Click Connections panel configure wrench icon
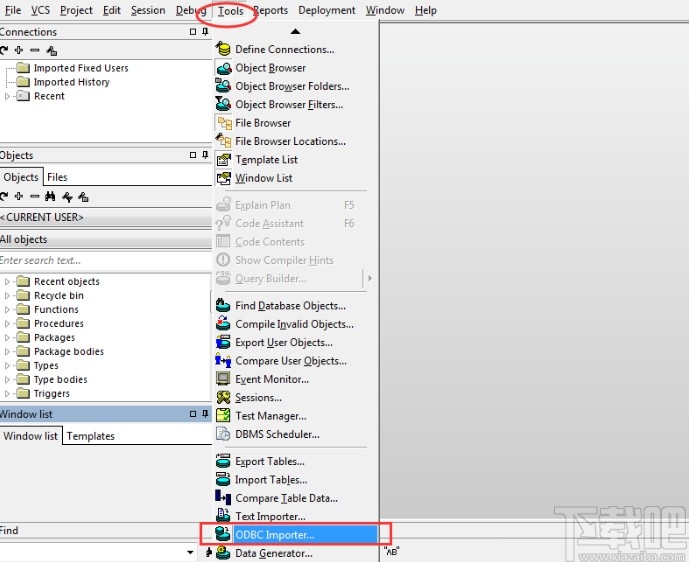This screenshot has height=562, width=689. pos(51,51)
